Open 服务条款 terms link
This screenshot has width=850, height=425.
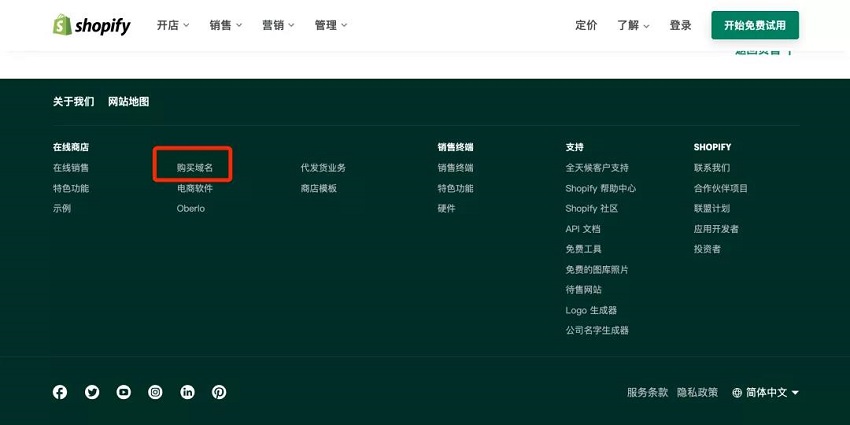point(647,392)
